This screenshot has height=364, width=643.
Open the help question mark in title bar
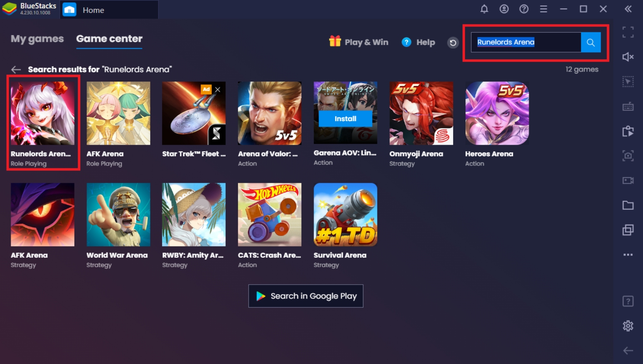coord(524,9)
